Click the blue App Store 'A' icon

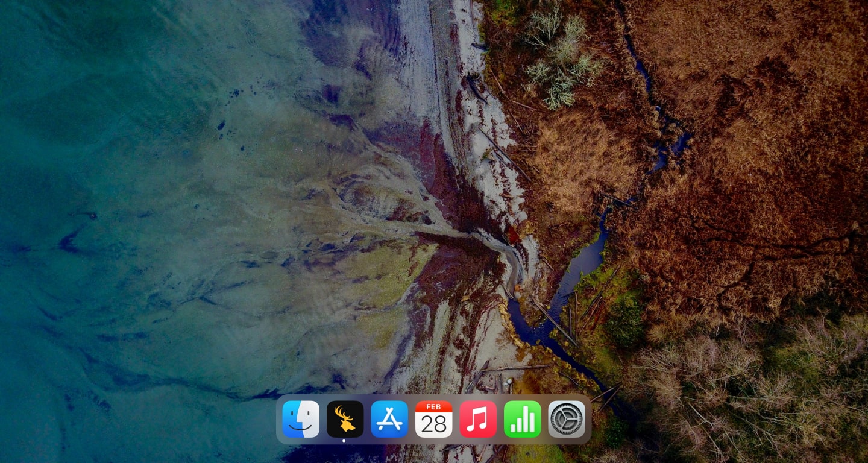[389, 418]
